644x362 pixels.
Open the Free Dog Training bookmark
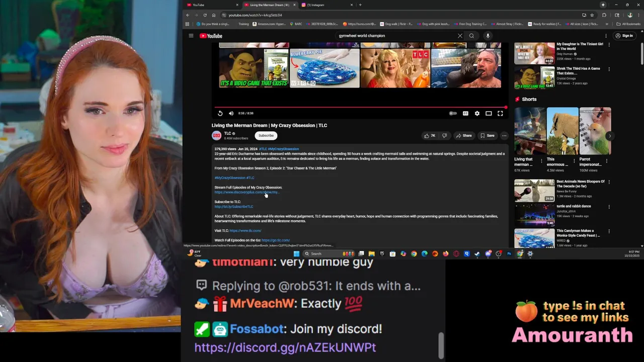click(x=470, y=24)
